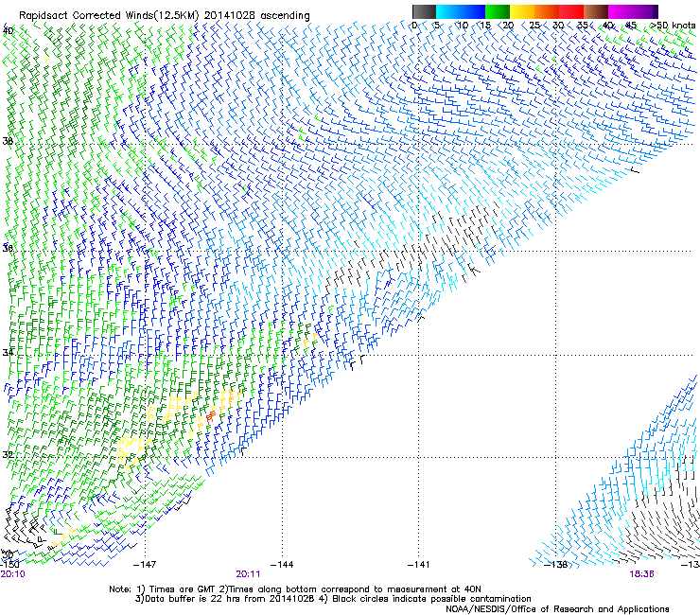Click the '20141028' date in the title
This screenshot has height=615, width=700.
(x=230, y=16)
